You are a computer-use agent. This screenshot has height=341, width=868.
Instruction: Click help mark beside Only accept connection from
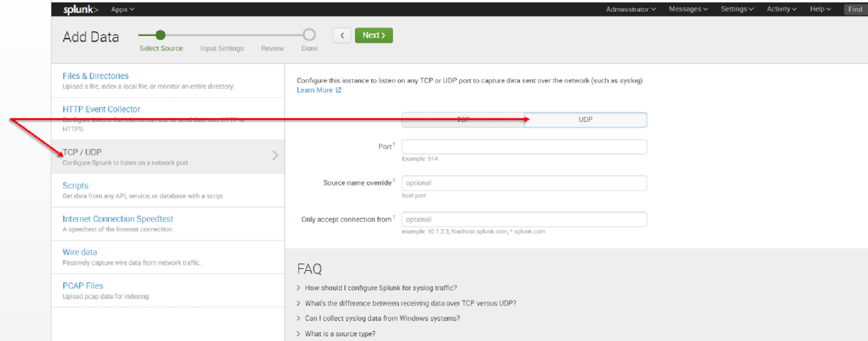click(394, 218)
